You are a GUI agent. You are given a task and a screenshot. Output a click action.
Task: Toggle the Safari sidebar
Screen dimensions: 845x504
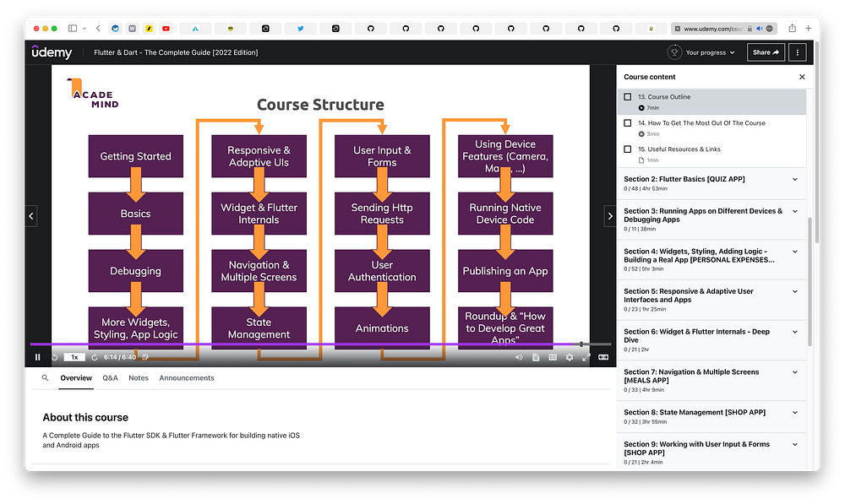click(x=72, y=29)
